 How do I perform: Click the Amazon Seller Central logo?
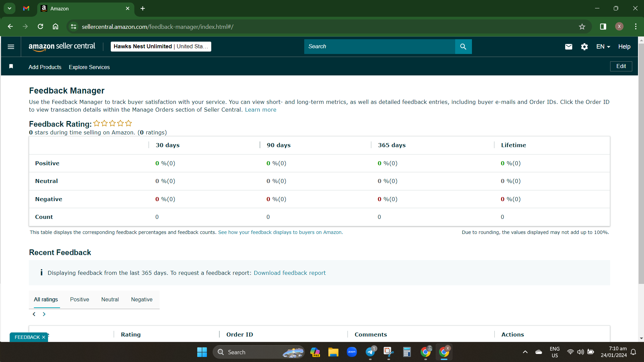pyautogui.click(x=62, y=47)
